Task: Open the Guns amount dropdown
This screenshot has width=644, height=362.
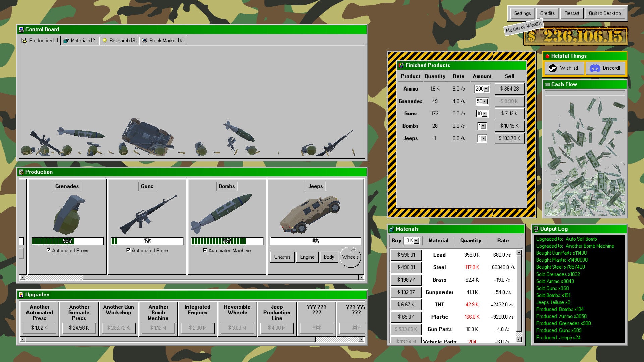Action: (x=485, y=114)
